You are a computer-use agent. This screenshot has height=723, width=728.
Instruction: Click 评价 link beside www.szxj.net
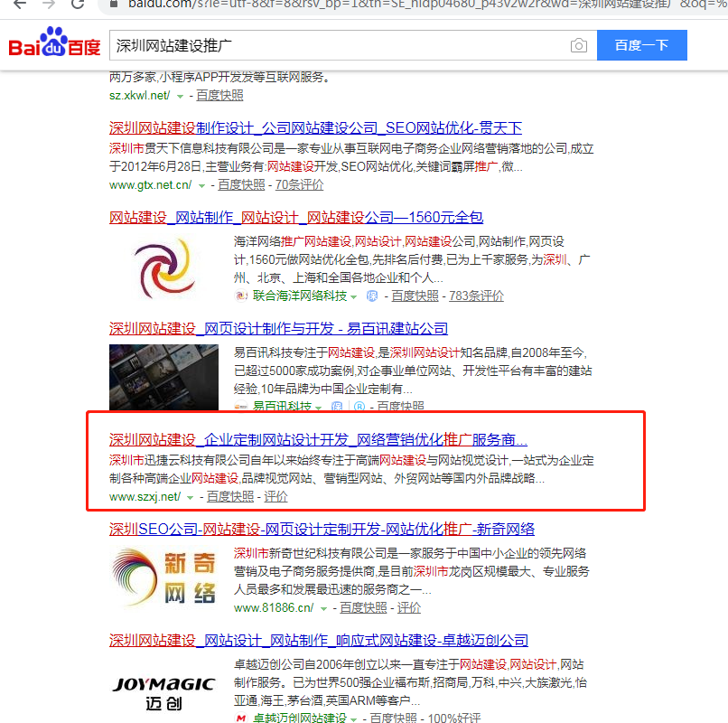(x=275, y=497)
